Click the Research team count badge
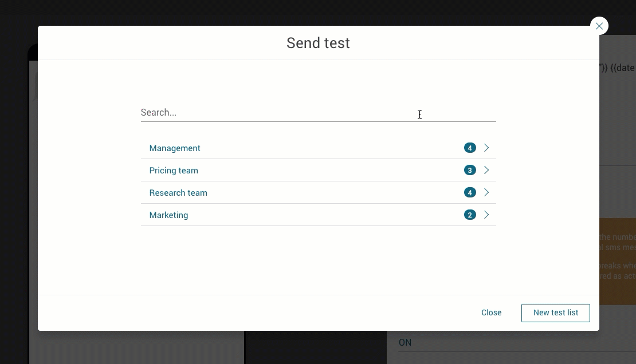Image resolution: width=636 pixels, height=364 pixels. click(x=470, y=193)
